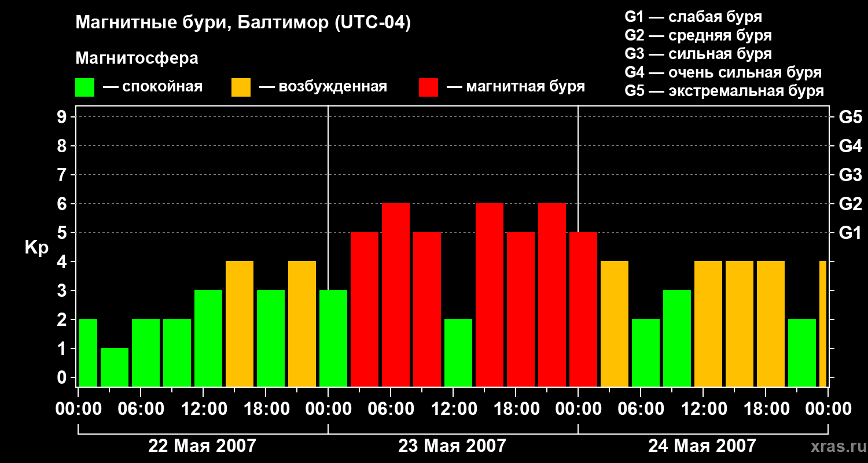This screenshot has width=868, height=463.
Task: Select 24 May 12:00–15:00 yellow Kp 4 bar
Action: point(708,324)
